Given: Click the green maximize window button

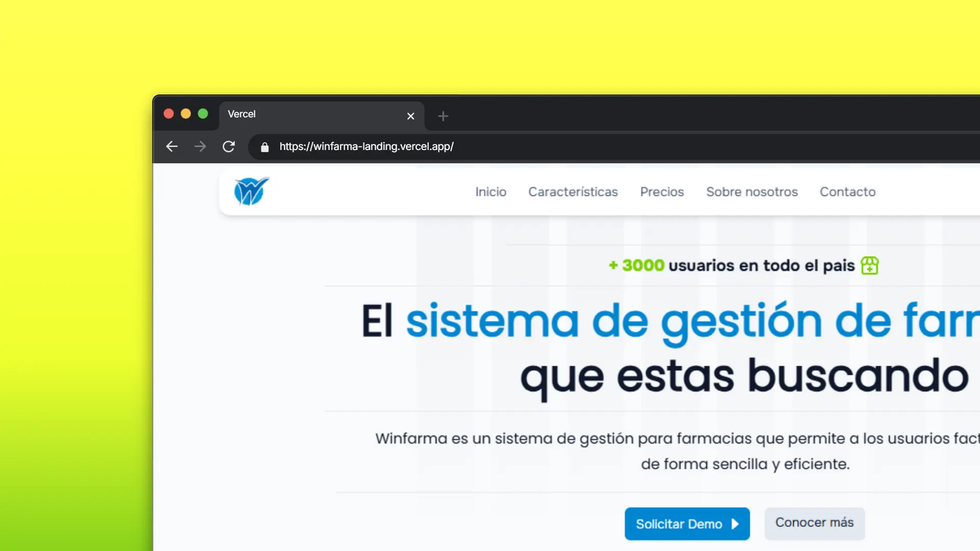Looking at the screenshot, I should pyautogui.click(x=203, y=114).
